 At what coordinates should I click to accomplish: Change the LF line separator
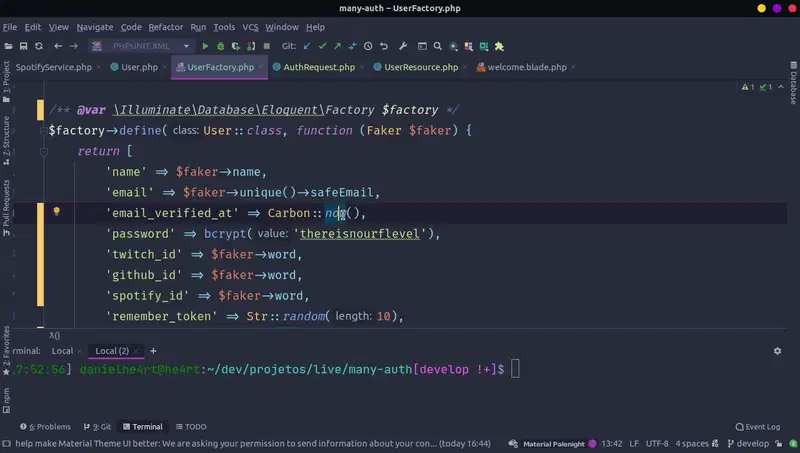[x=634, y=444]
